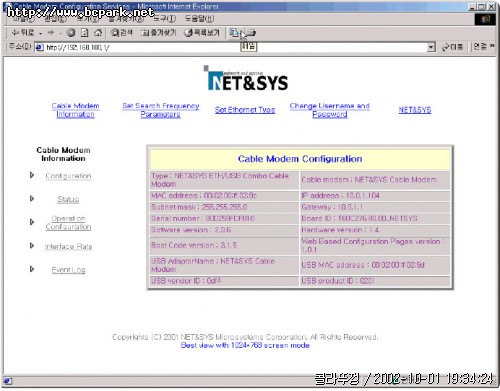The width and height of the screenshot is (500, 391).
Task: Click the Software version : 2.3.6 cell
Action: click(x=224, y=230)
